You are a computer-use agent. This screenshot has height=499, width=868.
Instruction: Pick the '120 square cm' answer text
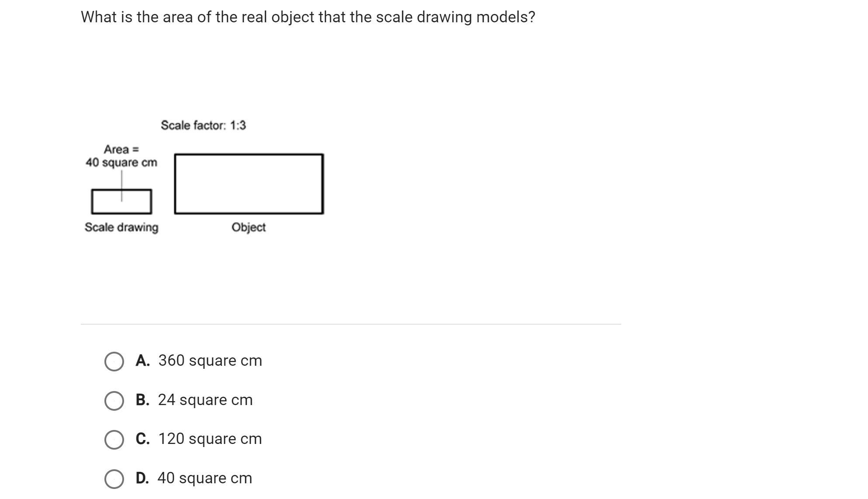click(210, 439)
